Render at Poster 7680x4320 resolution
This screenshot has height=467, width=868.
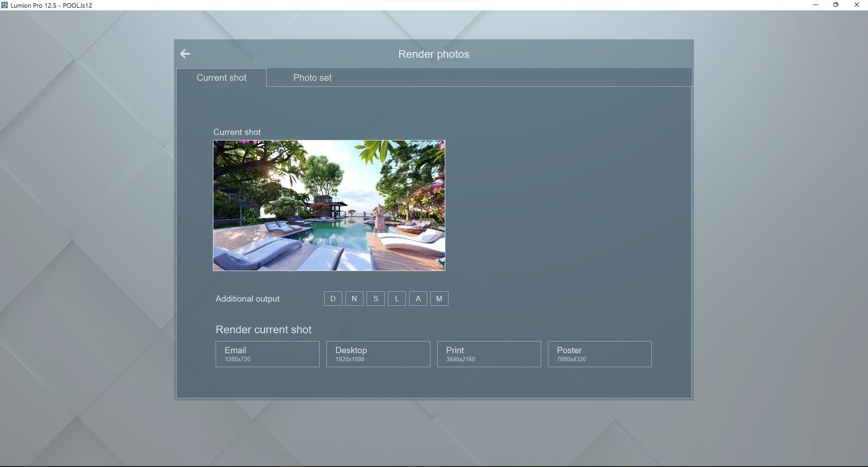coord(600,354)
